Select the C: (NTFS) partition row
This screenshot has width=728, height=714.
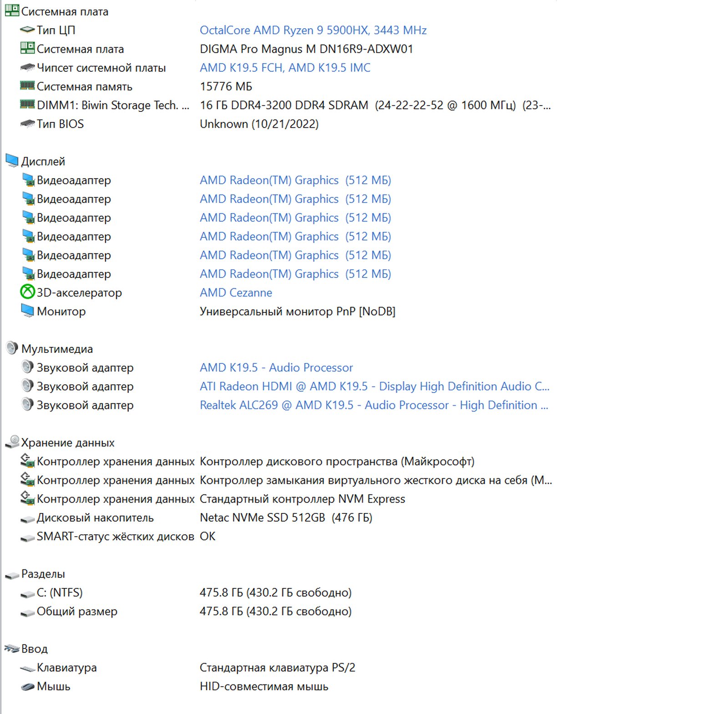[x=60, y=593]
